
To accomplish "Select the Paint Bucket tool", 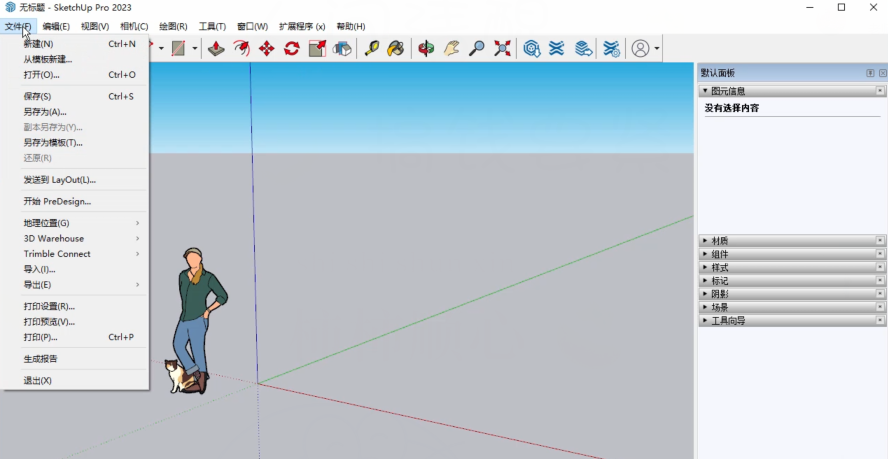I will pos(396,48).
